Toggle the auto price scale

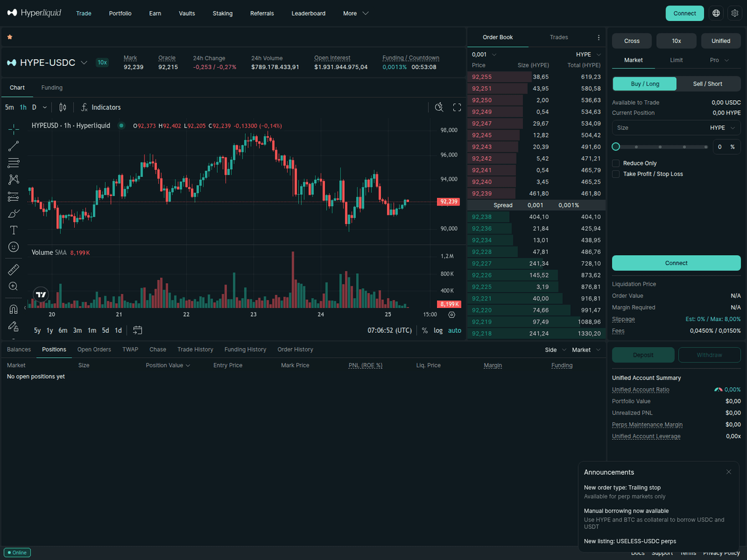pos(454,330)
